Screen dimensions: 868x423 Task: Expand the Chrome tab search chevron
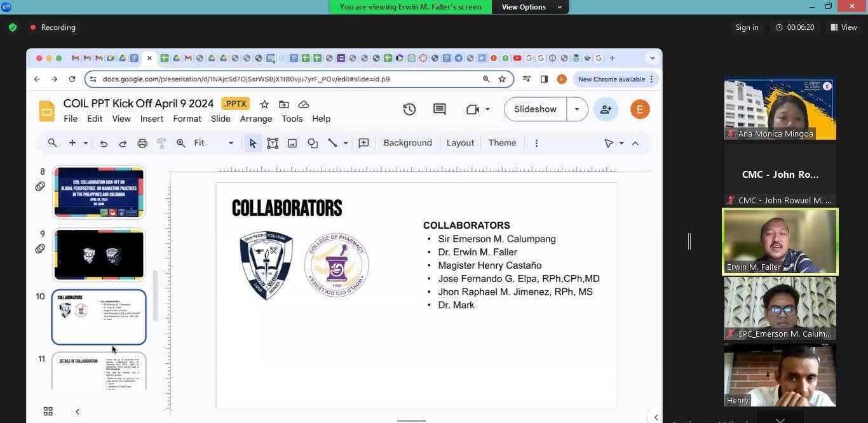coord(652,58)
